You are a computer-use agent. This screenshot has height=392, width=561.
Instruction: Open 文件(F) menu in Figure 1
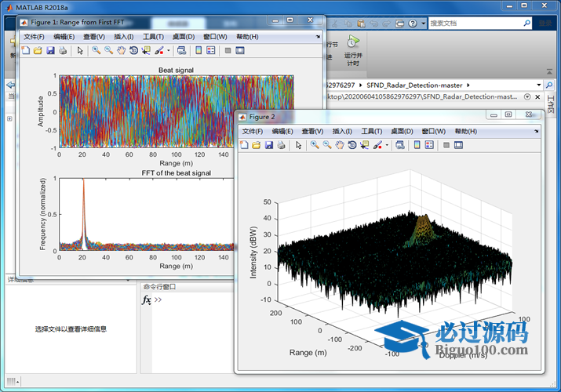point(34,37)
